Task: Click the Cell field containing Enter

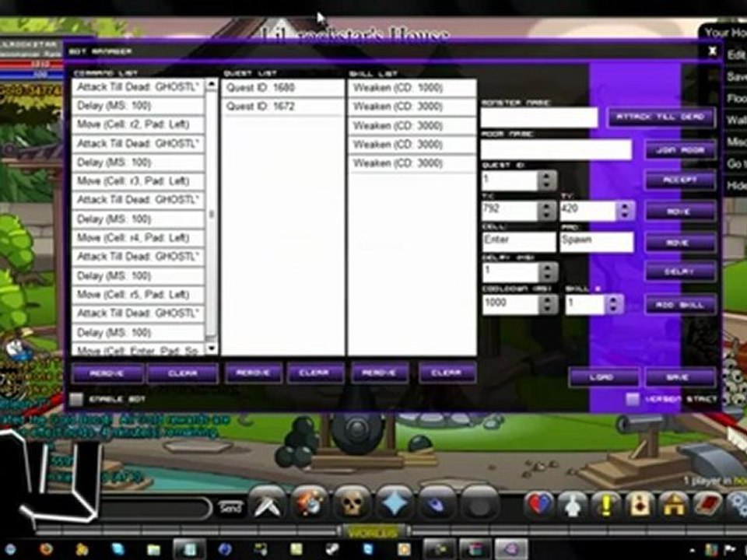Action: [x=519, y=241]
